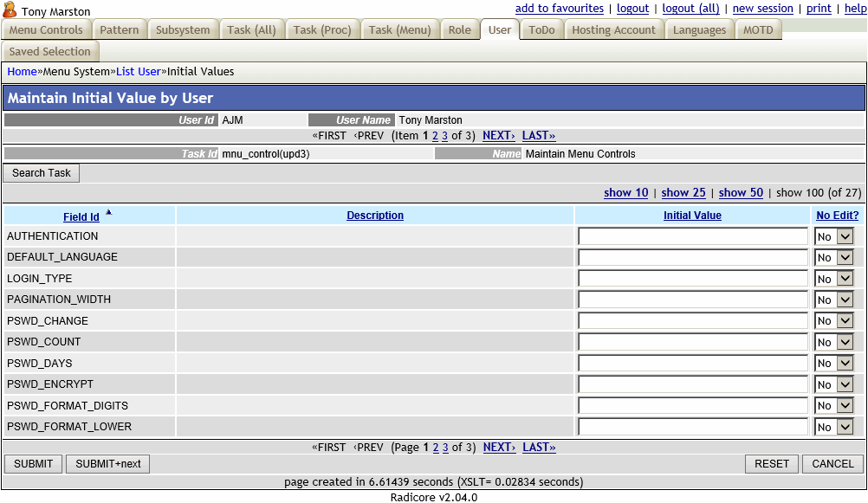Click the SUBMIT button

33,463
